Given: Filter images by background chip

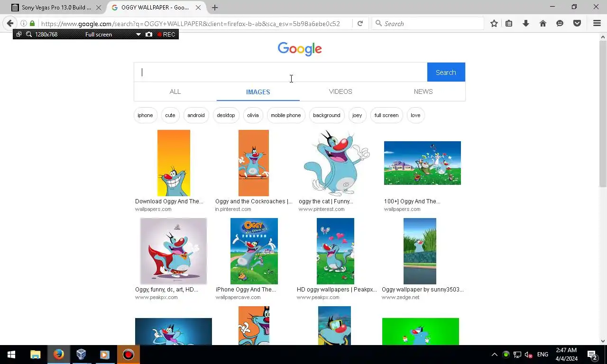Looking at the screenshot, I should click(x=327, y=115).
